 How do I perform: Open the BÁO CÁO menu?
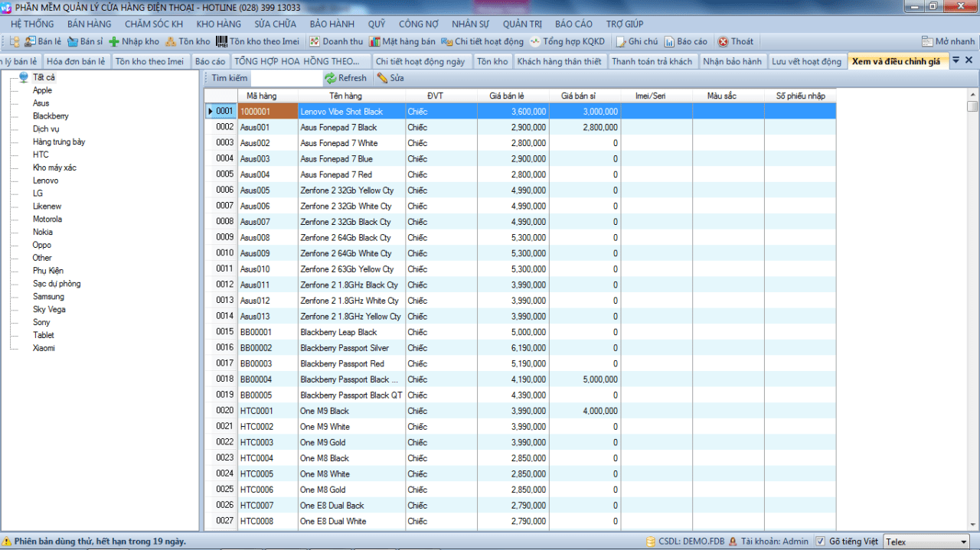pyautogui.click(x=573, y=24)
